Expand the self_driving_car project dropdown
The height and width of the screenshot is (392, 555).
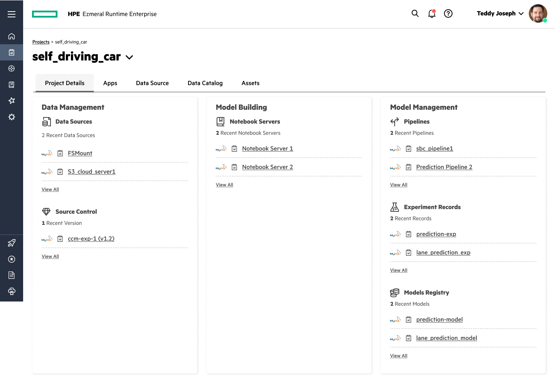129,57
